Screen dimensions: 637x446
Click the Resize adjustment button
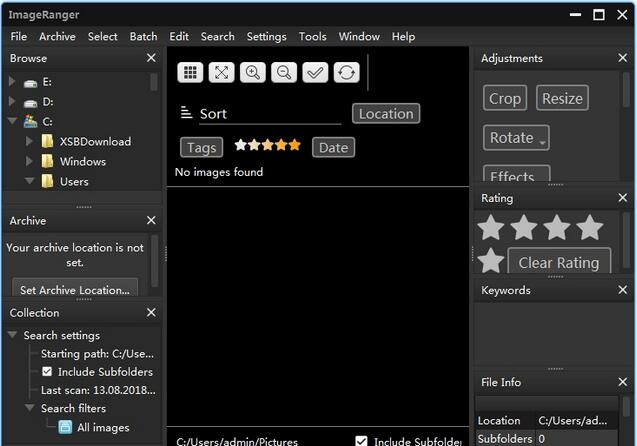pos(562,98)
